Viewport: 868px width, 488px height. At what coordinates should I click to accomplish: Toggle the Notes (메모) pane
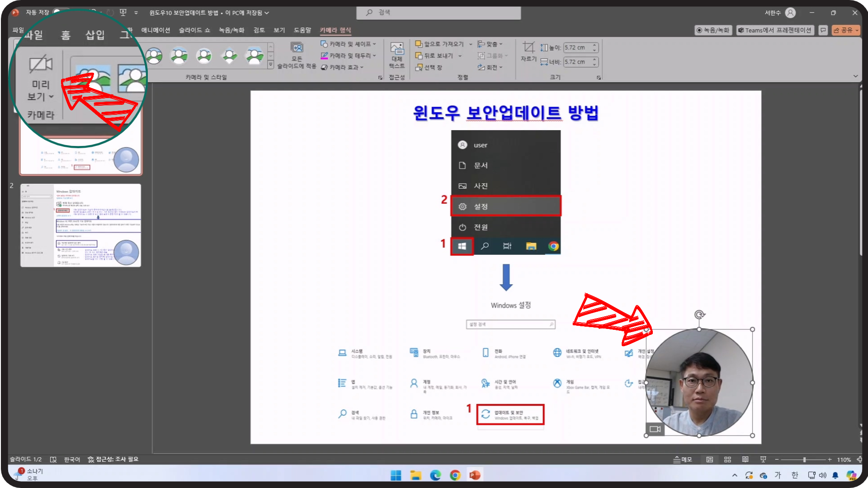[683, 460]
